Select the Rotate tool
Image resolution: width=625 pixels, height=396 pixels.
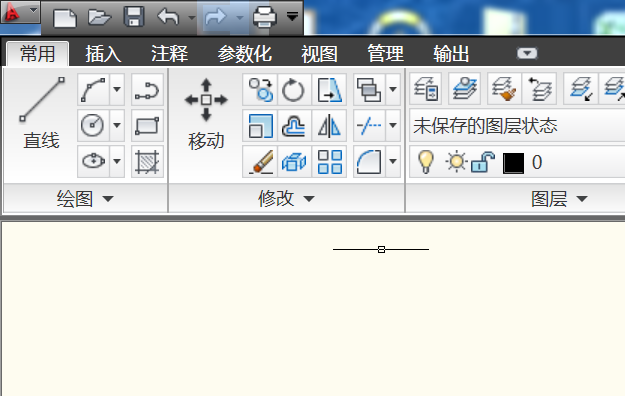click(294, 90)
